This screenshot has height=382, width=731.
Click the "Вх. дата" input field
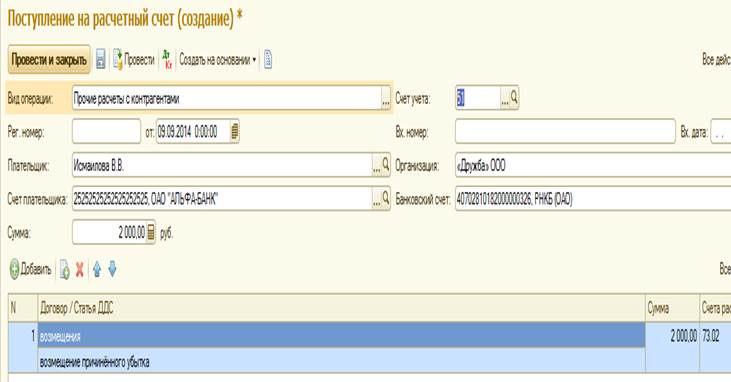click(721, 132)
